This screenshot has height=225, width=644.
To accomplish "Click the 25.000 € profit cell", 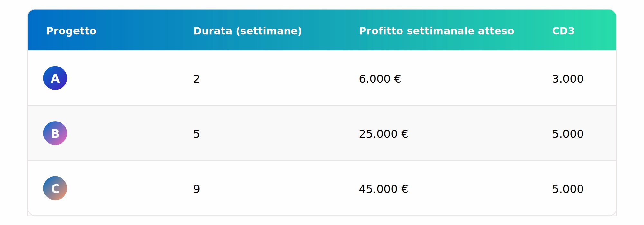I will (384, 134).
